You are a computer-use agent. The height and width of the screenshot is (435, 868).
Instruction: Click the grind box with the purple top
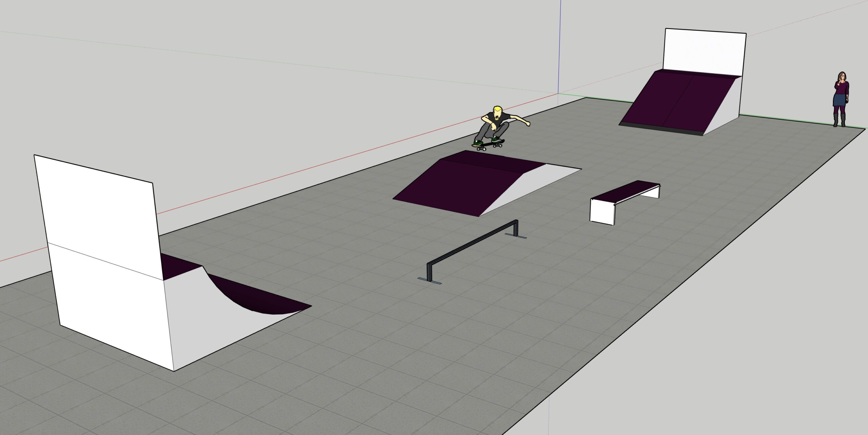(625, 202)
